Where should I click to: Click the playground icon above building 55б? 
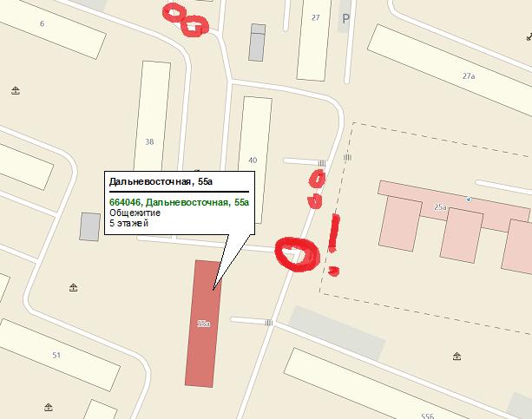click(457, 357)
